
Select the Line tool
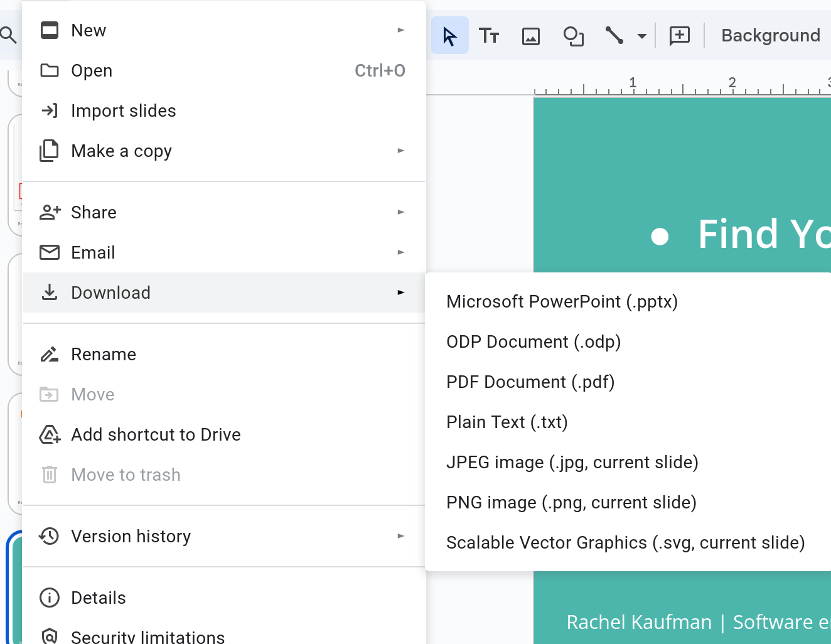coord(614,36)
